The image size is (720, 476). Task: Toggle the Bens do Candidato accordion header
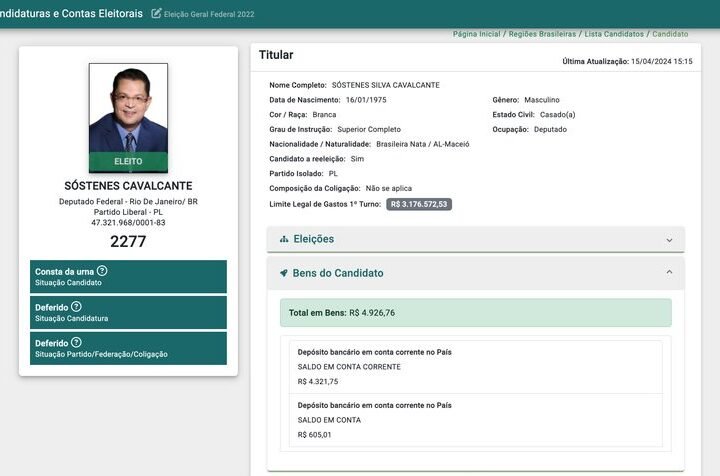476,273
